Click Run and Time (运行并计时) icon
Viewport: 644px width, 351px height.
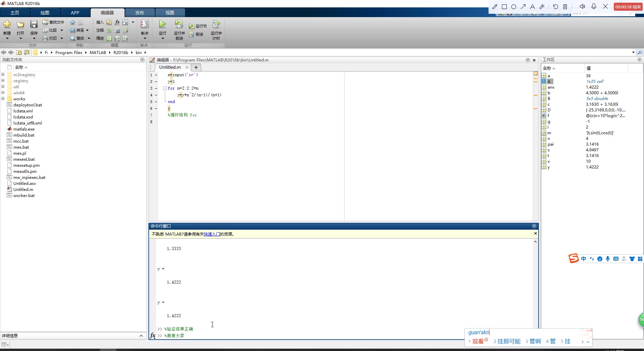pyautogui.click(x=216, y=24)
